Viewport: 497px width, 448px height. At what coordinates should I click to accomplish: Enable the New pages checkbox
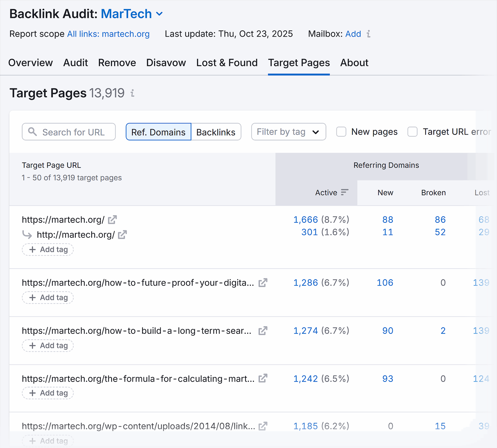pos(341,132)
